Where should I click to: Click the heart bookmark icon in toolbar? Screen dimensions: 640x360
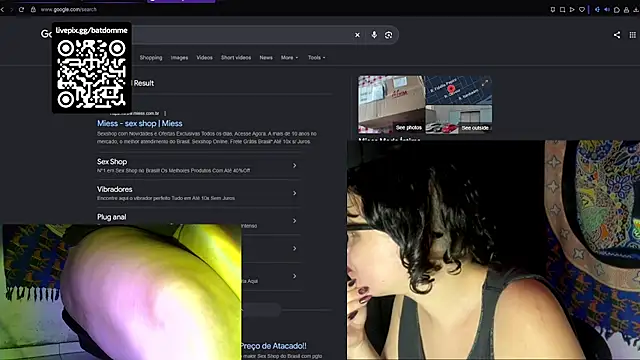click(x=582, y=9)
